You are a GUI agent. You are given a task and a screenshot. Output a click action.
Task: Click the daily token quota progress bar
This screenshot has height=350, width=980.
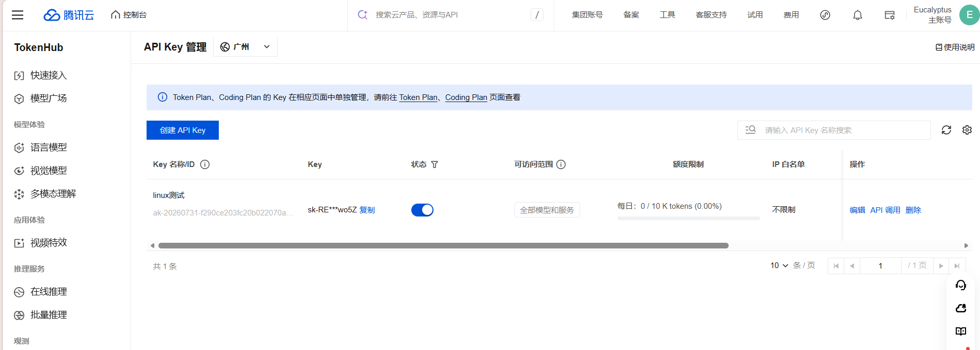[x=688, y=219]
